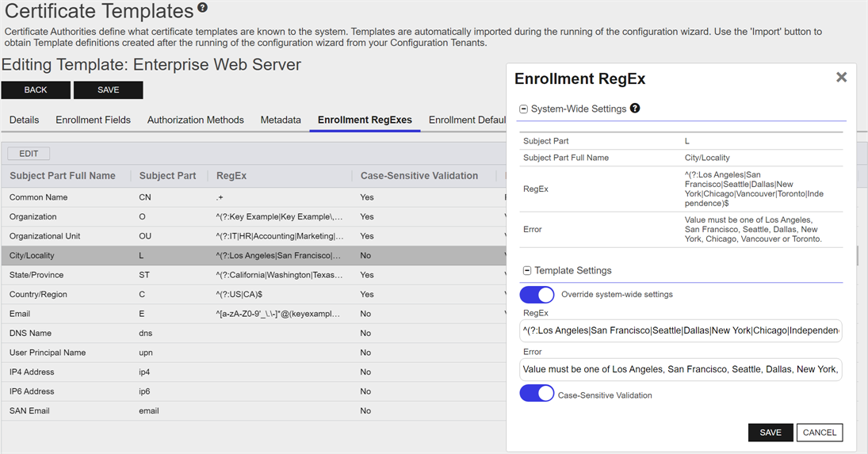The image size is (868, 454).
Task: Cancel the Enrollment RegEx dialog
Action: [x=819, y=433]
